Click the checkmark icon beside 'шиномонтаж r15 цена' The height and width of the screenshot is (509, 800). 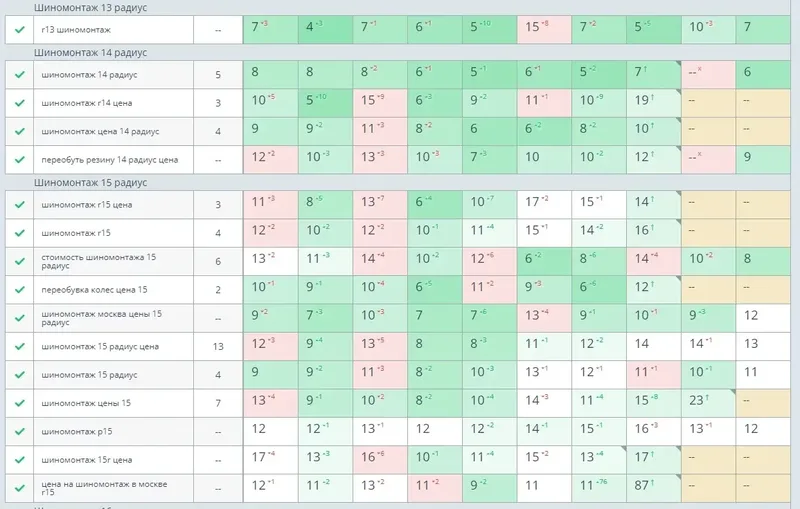[19, 204]
